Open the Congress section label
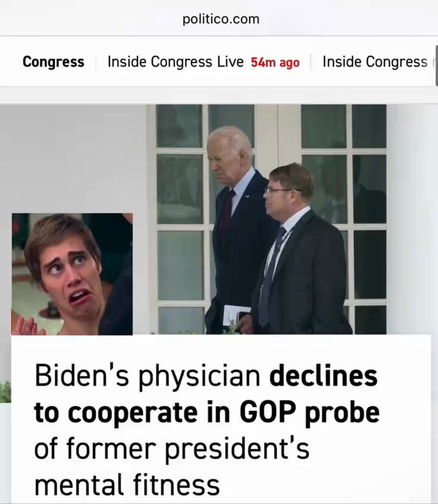 click(54, 61)
